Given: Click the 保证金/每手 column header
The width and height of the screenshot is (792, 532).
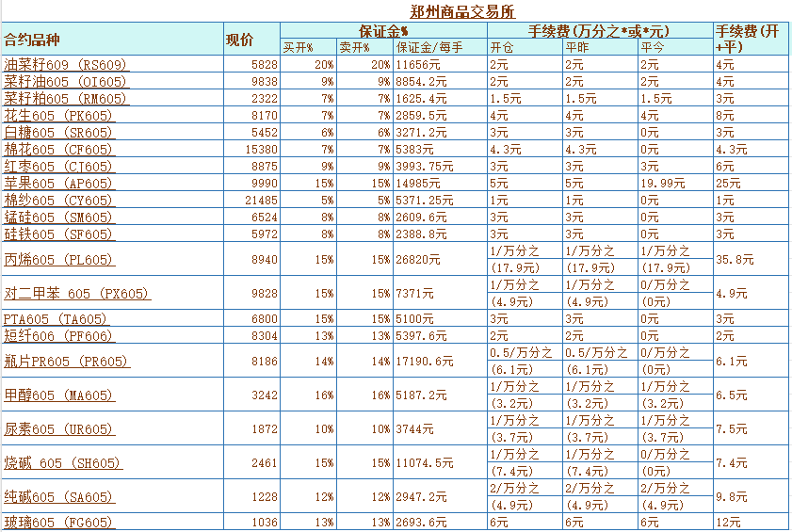Looking at the screenshot, I should click(x=429, y=47).
